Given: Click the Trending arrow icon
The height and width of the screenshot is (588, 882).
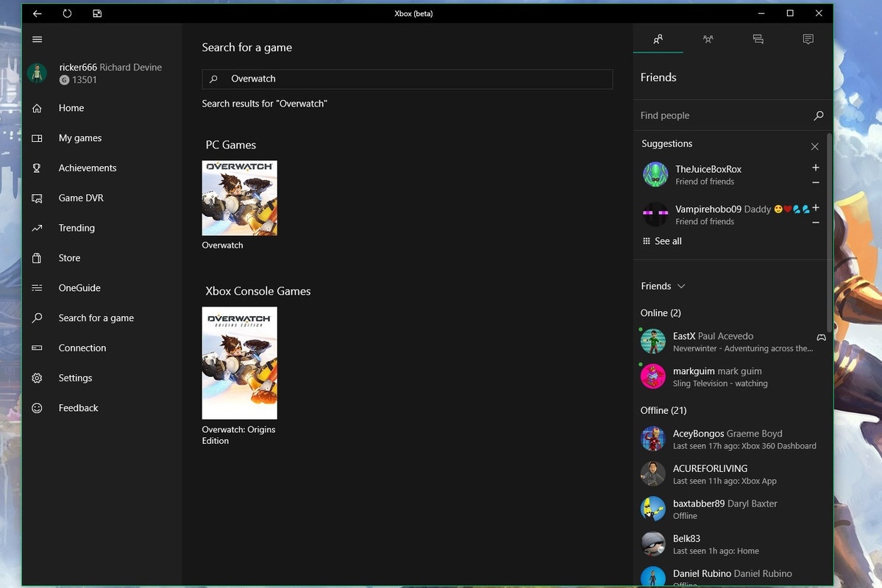Looking at the screenshot, I should [37, 229].
